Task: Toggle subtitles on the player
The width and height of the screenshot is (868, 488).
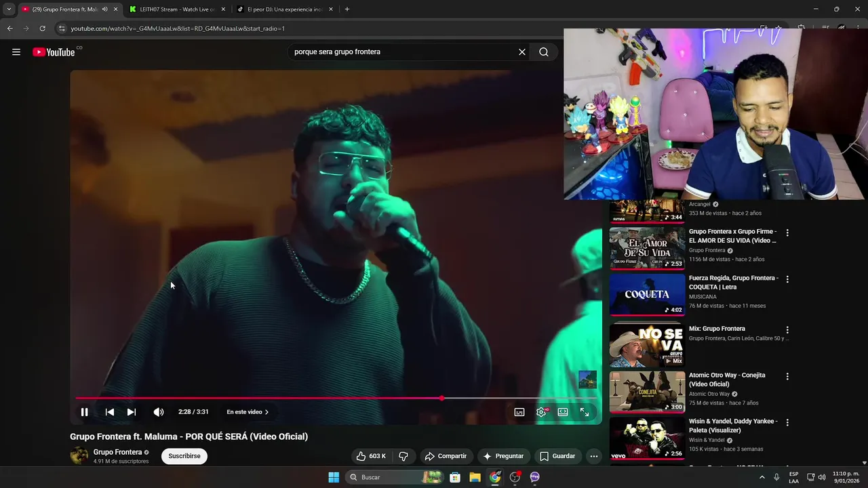Action: 519,412
